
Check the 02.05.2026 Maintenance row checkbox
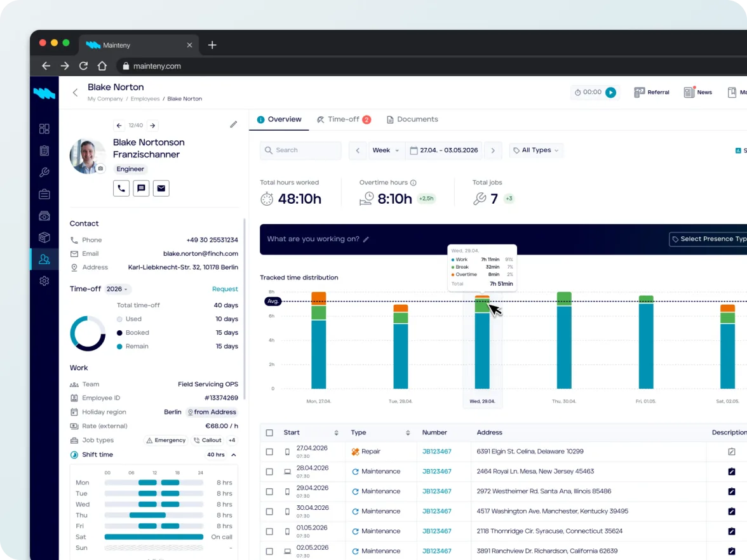[269, 551]
